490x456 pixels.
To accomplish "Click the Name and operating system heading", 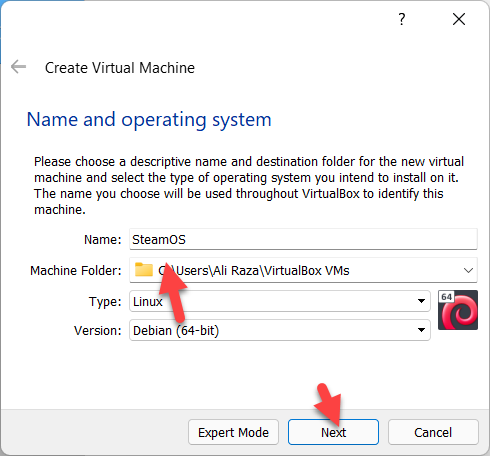I will 149,120.
